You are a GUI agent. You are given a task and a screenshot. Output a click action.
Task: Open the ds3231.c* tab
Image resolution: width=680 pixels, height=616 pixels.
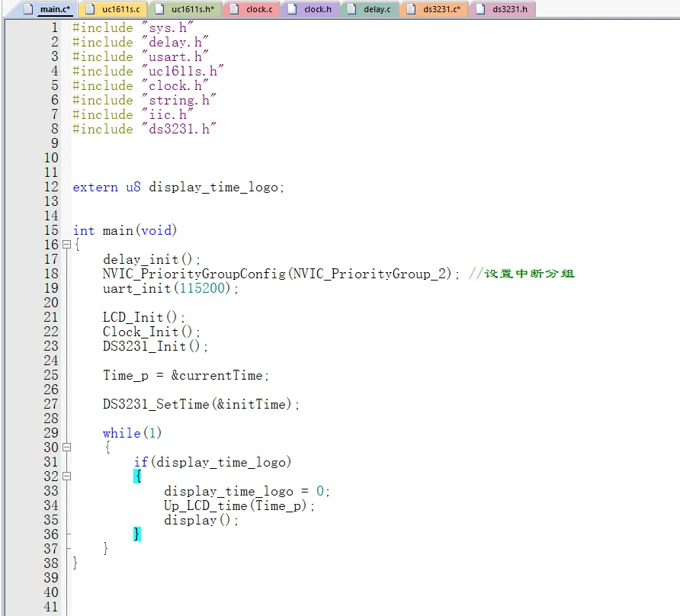click(434, 9)
